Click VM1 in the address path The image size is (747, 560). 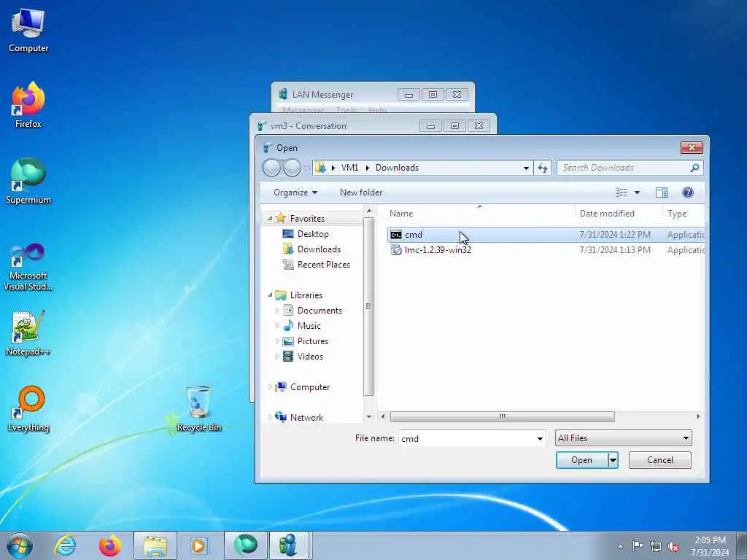tap(349, 168)
